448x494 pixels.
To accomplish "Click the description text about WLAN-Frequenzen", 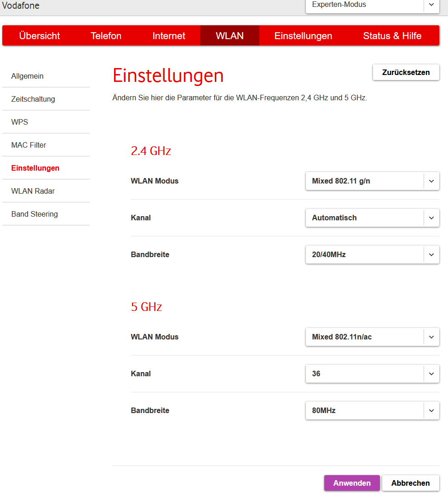I will 240,98.
